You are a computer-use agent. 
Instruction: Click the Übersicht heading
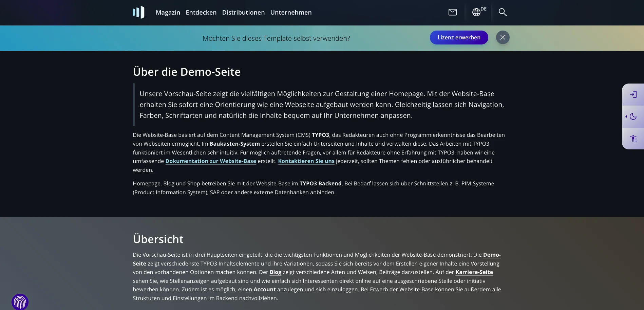pyautogui.click(x=158, y=239)
